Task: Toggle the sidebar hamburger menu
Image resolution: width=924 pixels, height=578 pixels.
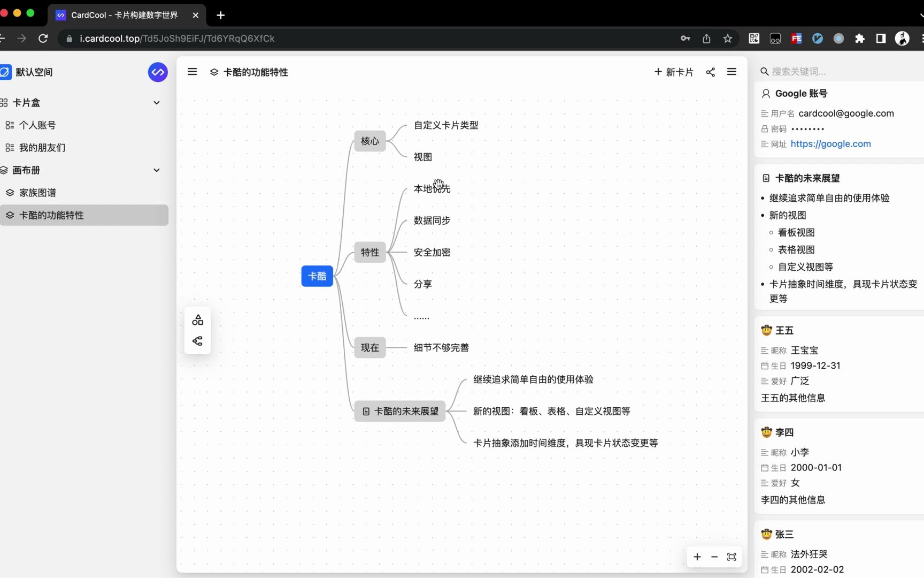Action: coord(192,72)
